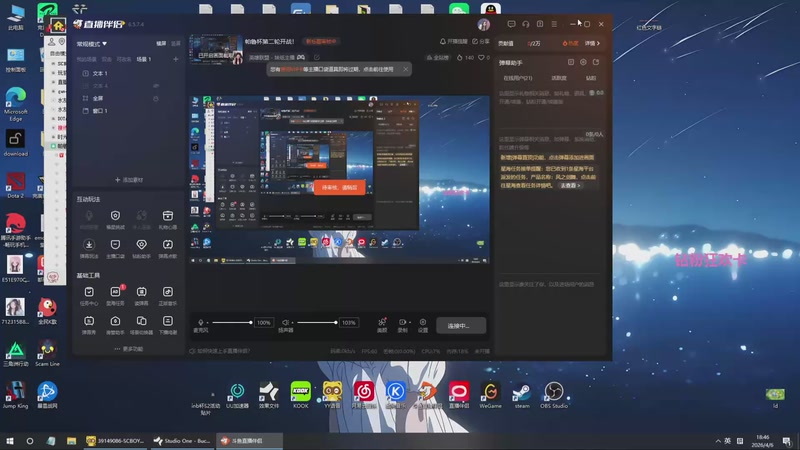Open the middle tab of the 弹幕助手 panel
Viewport: 800px width, 450px height.
pos(559,78)
